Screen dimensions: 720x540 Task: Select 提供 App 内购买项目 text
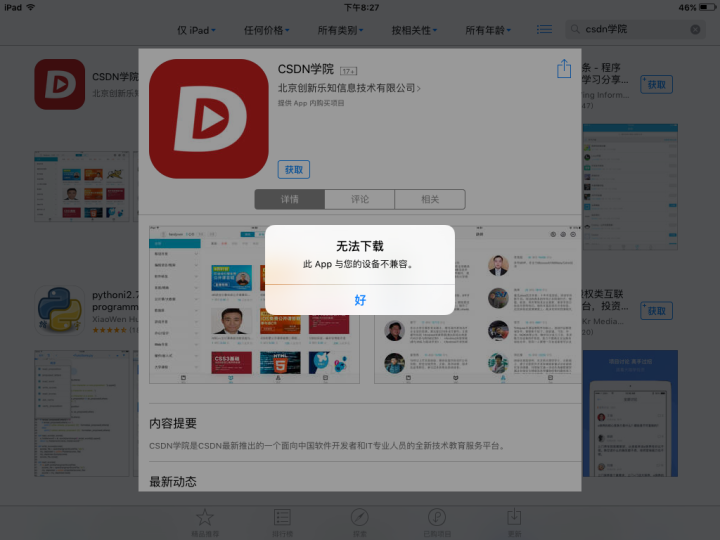(x=311, y=103)
